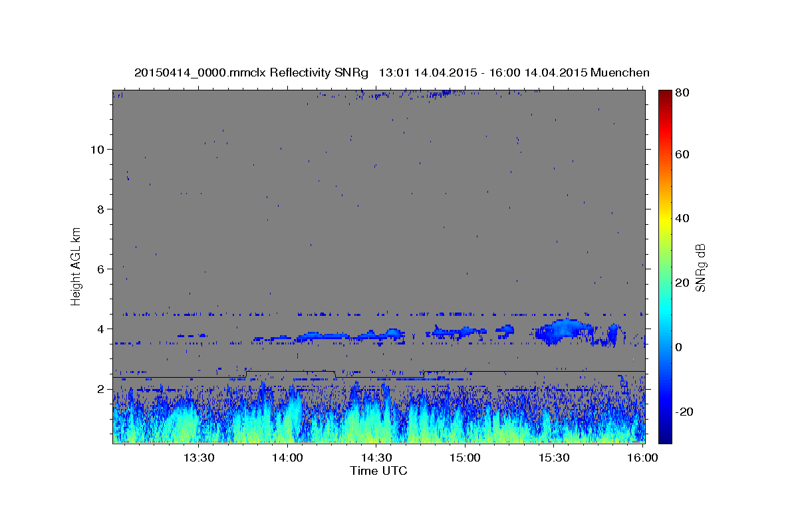Click the height axis label 6
The image size is (798, 532).
click(100, 269)
